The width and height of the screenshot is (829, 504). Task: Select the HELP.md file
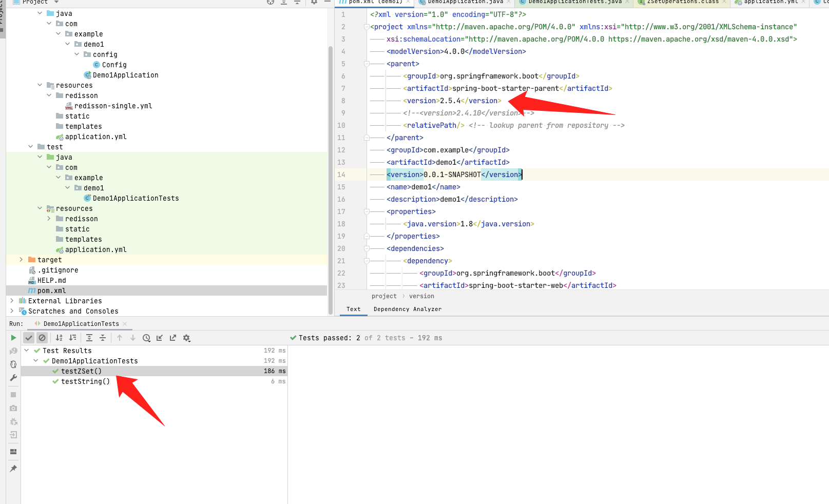coord(47,280)
